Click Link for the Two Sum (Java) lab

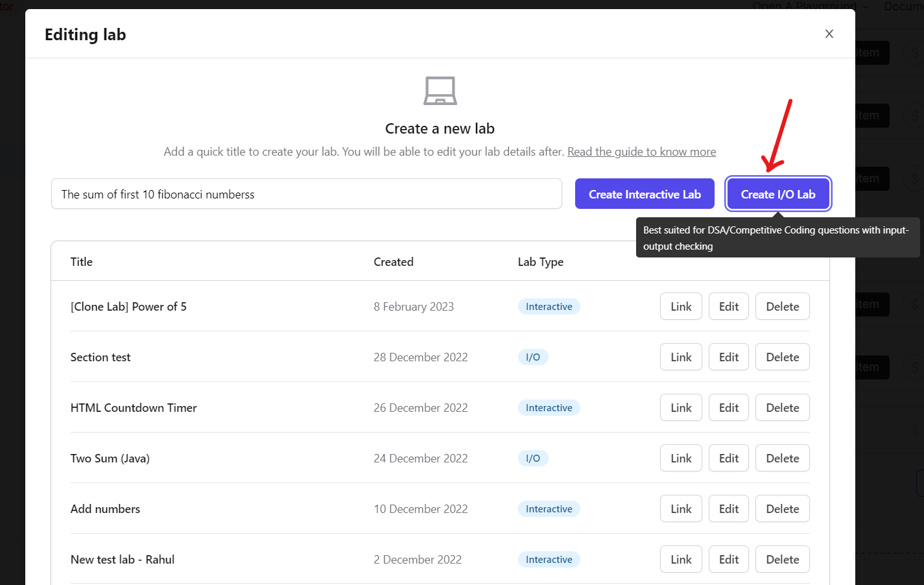(681, 459)
